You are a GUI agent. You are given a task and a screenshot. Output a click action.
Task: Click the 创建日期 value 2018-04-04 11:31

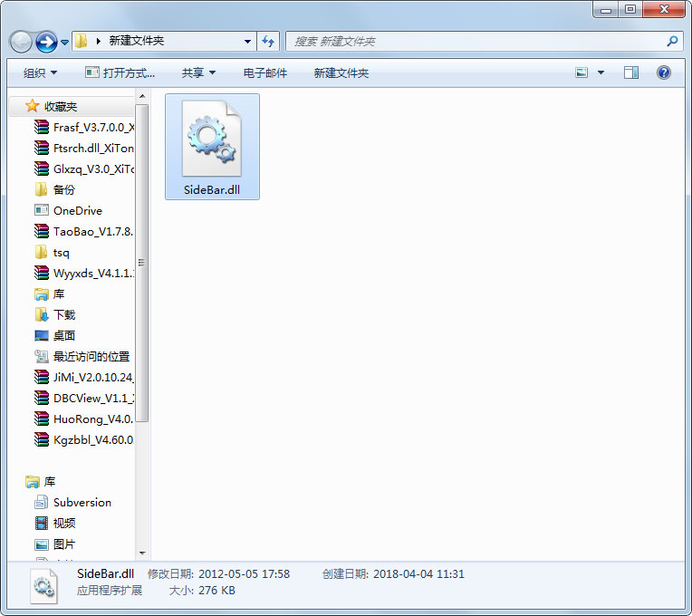(418, 574)
